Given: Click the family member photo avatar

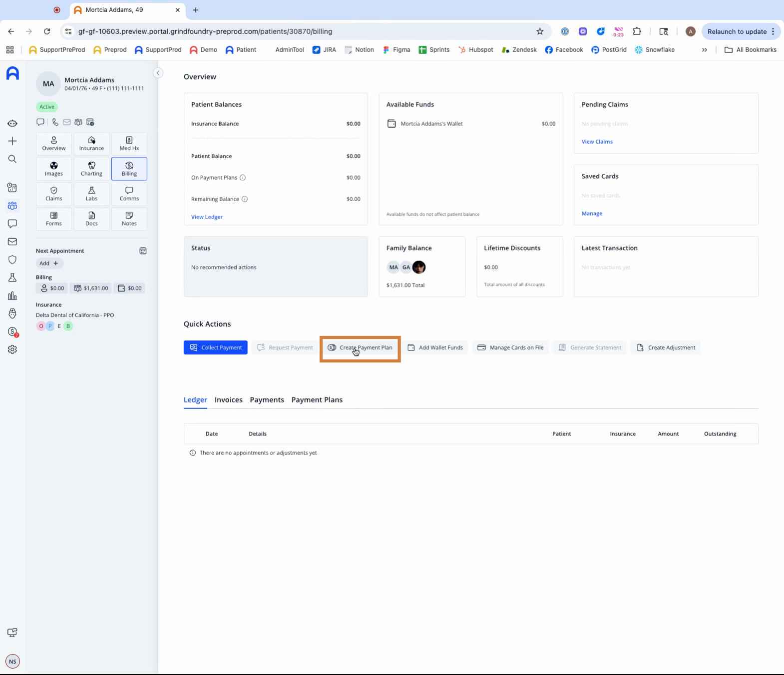Looking at the screenshot, I should (x=419, y=268).
